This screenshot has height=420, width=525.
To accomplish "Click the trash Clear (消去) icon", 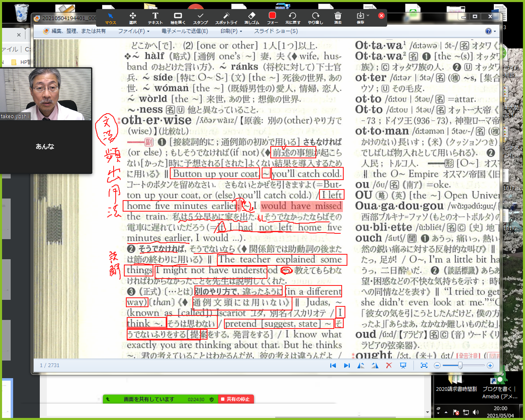I will click(x=338, y=18).
